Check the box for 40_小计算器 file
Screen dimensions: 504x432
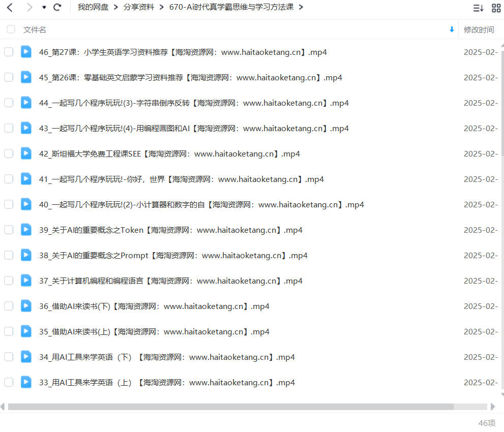(x=9, y=204)
